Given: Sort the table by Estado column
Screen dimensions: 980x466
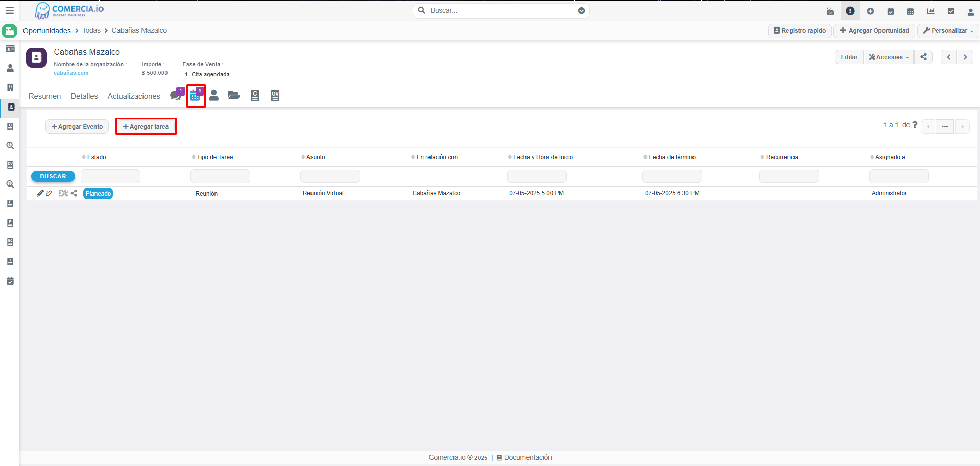Looking at the screenshot, I should click(96, 157).
